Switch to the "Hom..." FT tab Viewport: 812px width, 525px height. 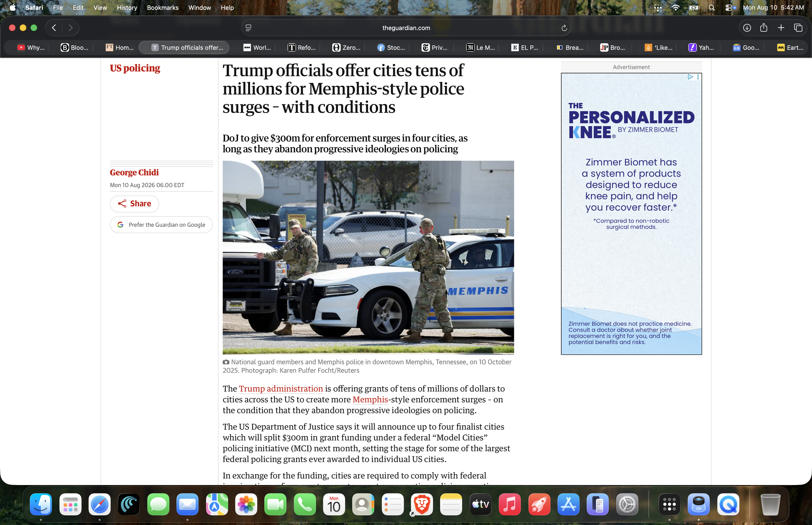coord(119,48)
